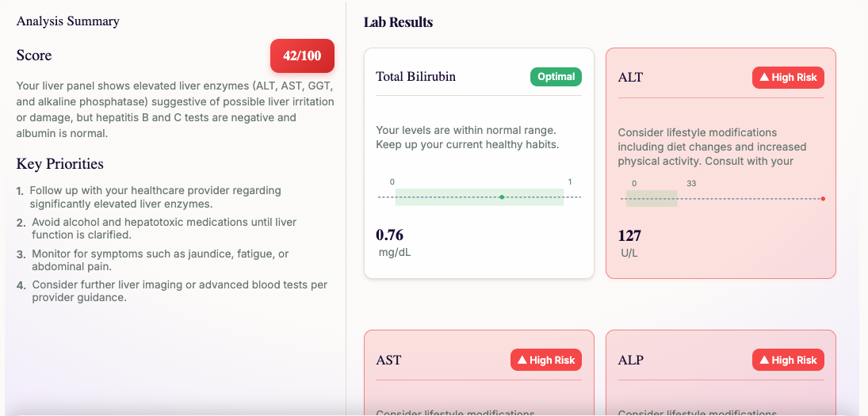Click the 42/100 score badge
Image resolution: width=868 pixels, height=416 pixels.
click(x=302, y=55)
